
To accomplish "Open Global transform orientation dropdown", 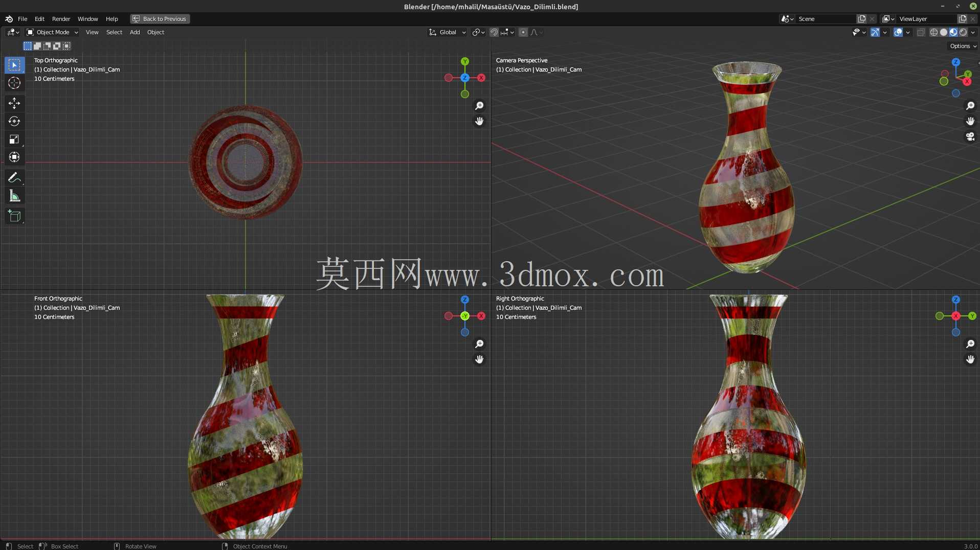I will coord(447,32).
